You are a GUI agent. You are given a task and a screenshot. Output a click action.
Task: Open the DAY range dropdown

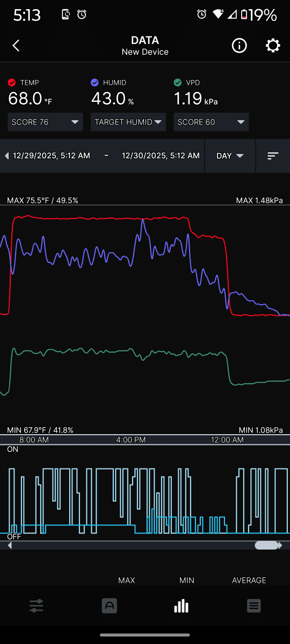tap(230, 156)
